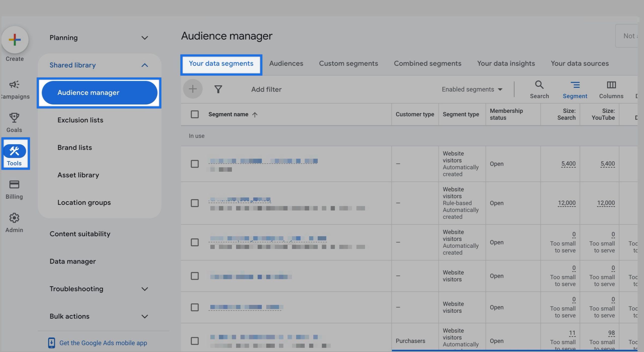Click the Segment name sort arrow
Viewport: 644px width, 352px height.
click(255, 115)
